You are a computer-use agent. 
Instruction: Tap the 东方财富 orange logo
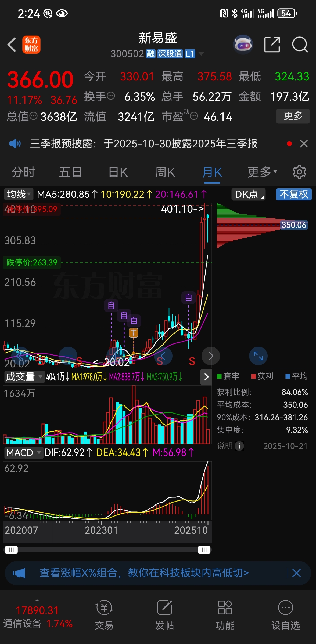pos(31,45)
